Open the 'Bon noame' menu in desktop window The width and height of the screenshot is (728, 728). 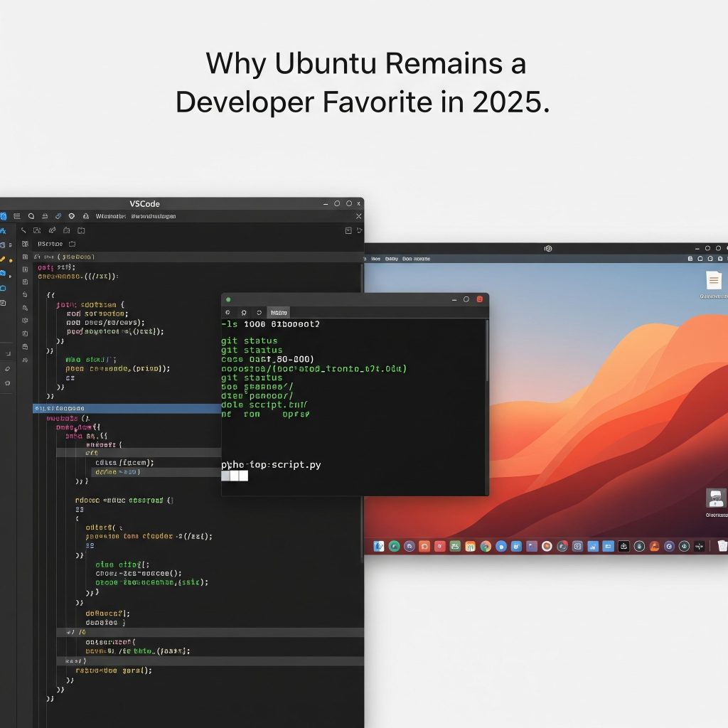416,259
